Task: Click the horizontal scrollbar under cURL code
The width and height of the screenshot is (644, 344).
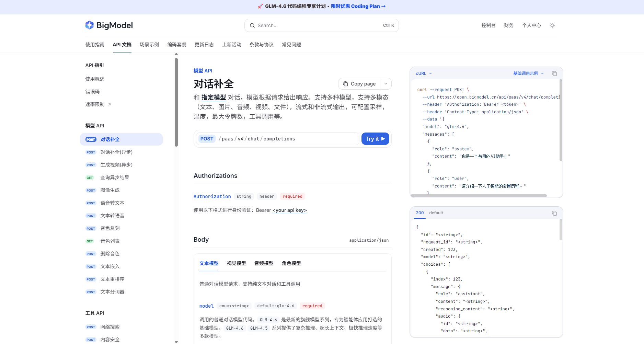Action: coord(478,196)
